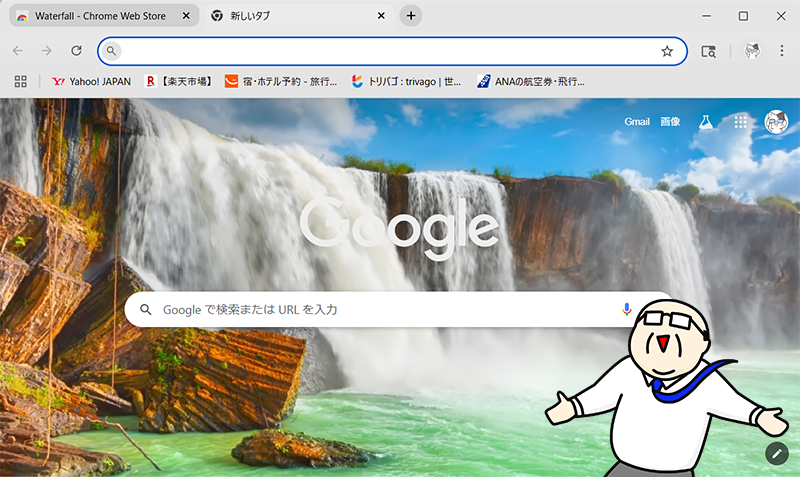Open the apps grid in bookmarks bar
The image size is (800, 477).
20,81
